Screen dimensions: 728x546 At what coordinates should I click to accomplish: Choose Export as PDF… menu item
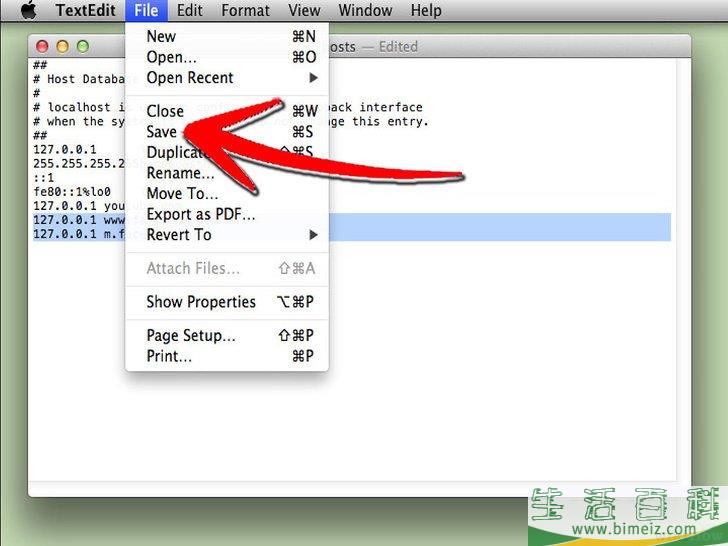tap(227, 214)
